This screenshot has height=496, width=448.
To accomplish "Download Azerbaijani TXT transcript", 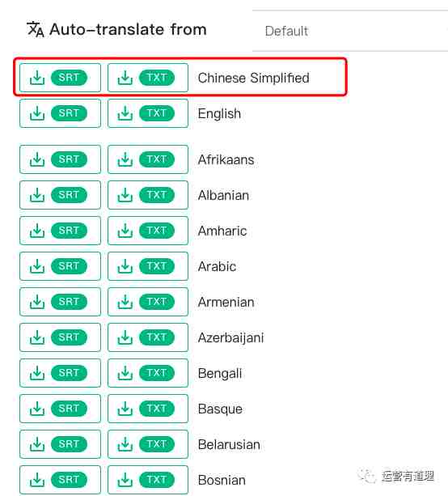I will point(148,337).
